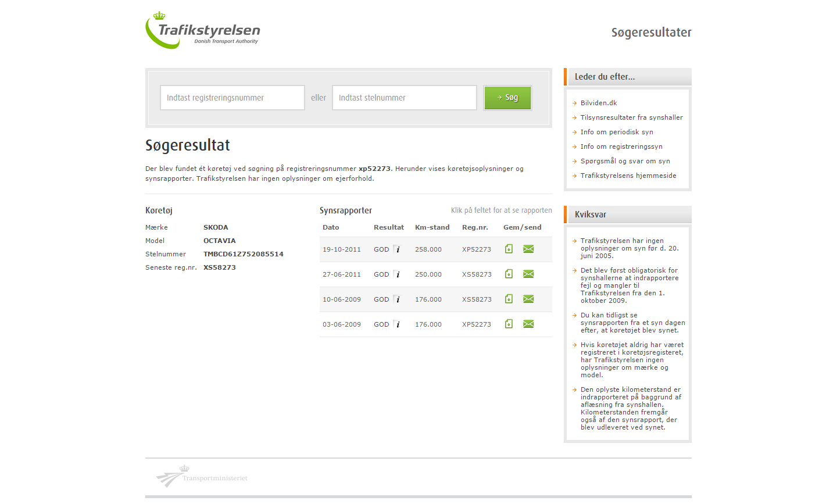Open Spørgsmål og svar om syn
Screen dimensions: 837x504
625,161
